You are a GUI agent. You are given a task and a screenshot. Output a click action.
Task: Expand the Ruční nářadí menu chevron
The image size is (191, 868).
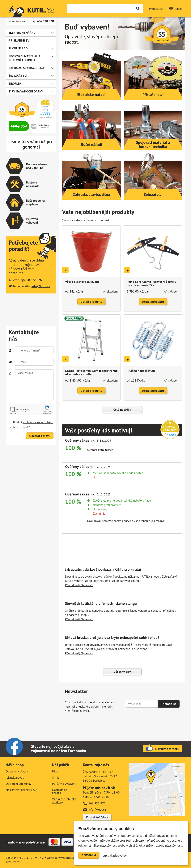[52, 48]
